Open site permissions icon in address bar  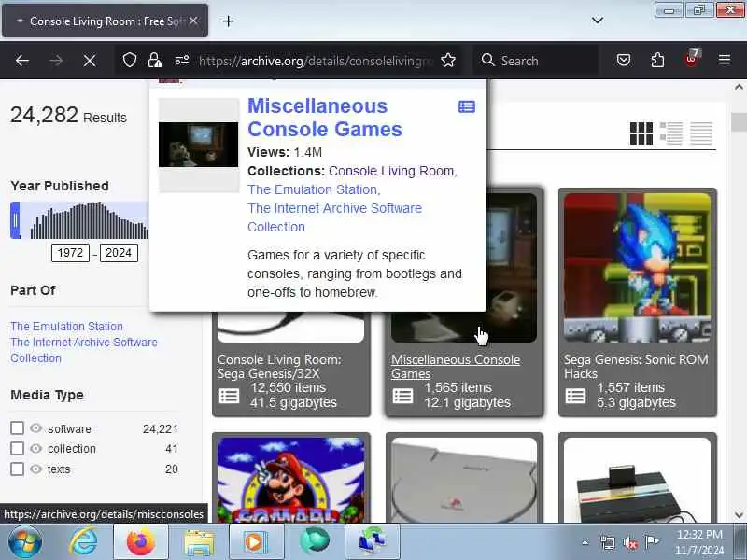(x=181, y=61)
